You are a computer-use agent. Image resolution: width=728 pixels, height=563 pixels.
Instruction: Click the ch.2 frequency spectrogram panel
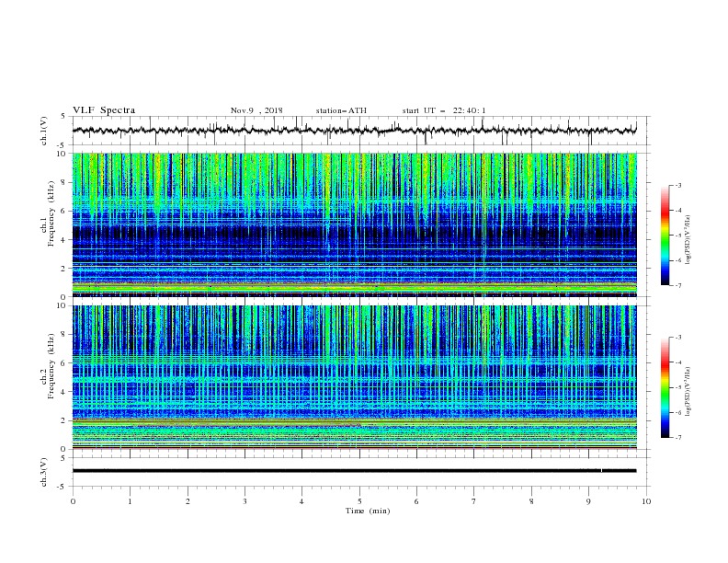click(354, 377)
